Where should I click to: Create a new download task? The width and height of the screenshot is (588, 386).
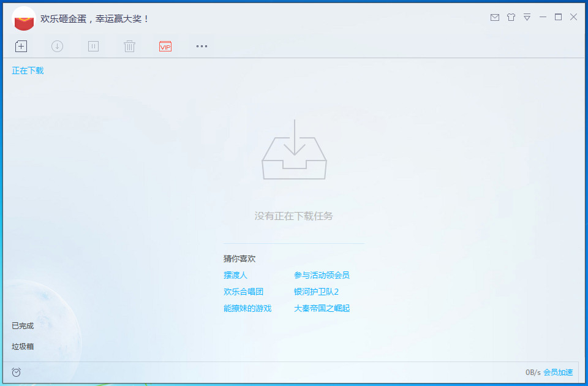(x=21, y=46)
